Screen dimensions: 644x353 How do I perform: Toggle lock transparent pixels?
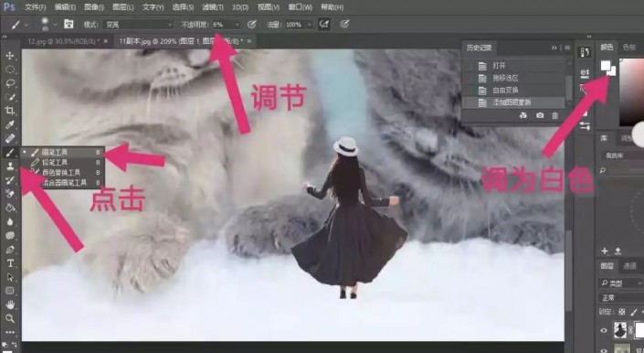point(622,312)
